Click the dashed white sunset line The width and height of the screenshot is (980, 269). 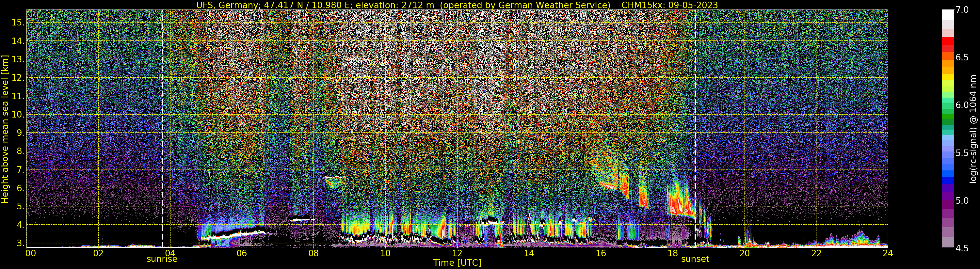click(696, 129)
